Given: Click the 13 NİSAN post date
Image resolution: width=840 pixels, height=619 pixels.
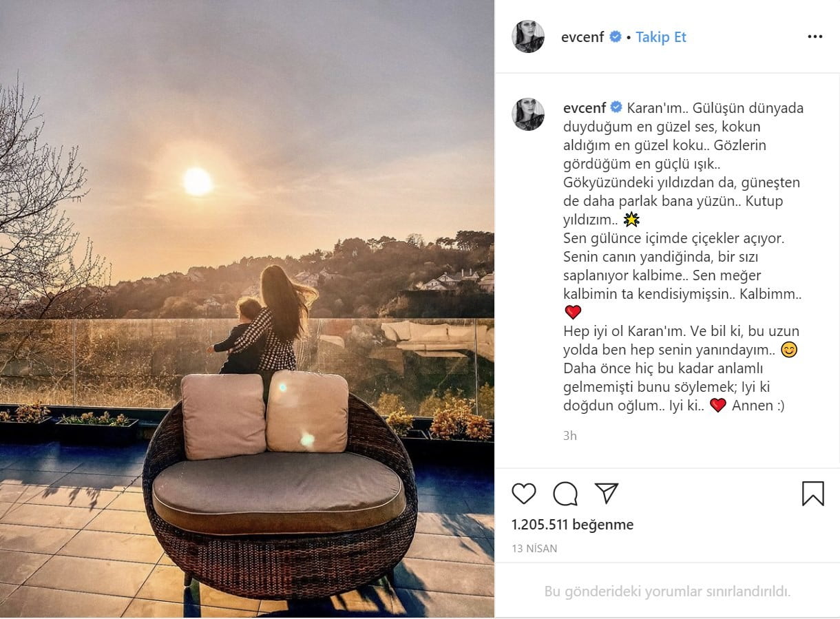Looking at the screenshot, I should point(534,549).
